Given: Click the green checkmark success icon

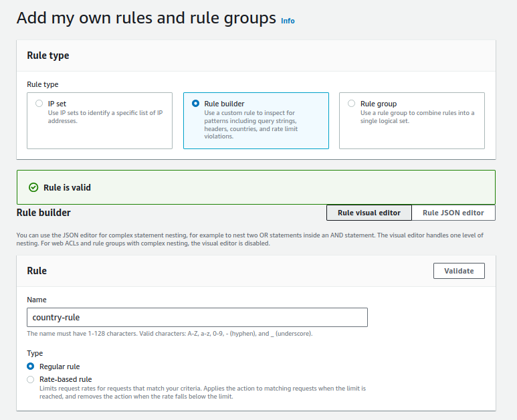Looking at the screenshot, I should (33, 188).
